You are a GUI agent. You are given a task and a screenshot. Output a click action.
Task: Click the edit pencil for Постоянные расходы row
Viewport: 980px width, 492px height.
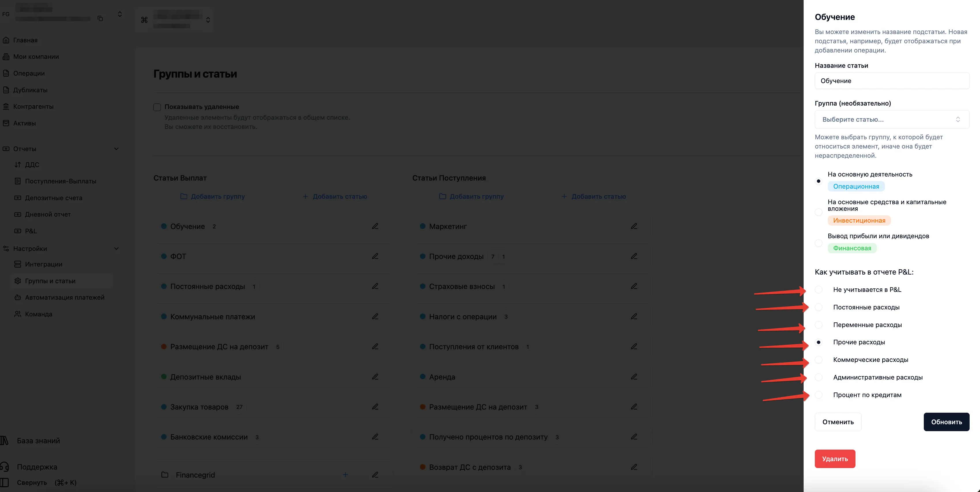[x=375, y=286]
